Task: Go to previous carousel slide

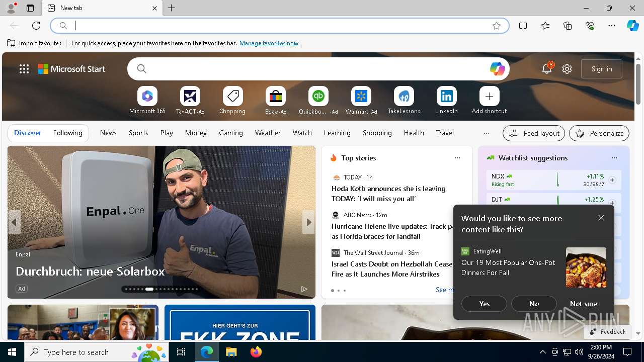Action: [x=14, y=222]
